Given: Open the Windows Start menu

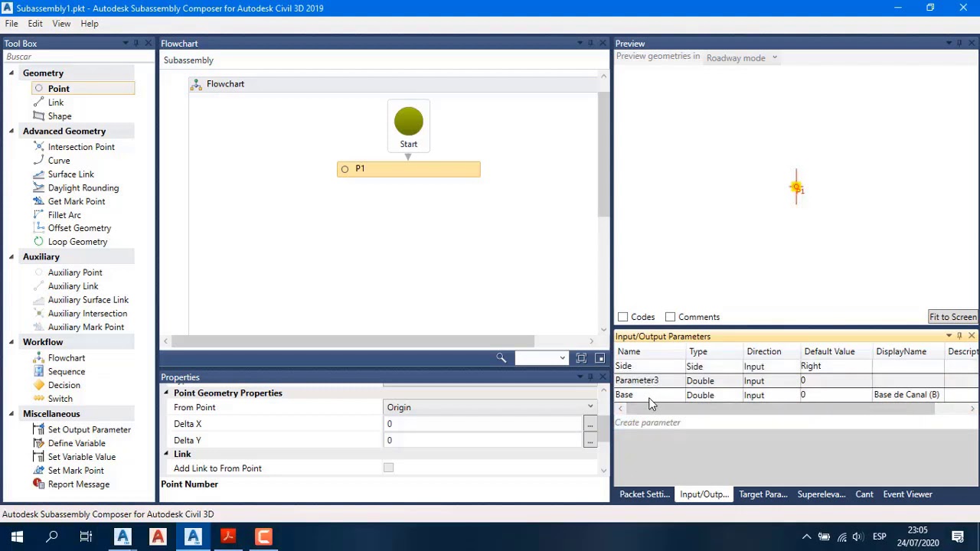Looking at the screenshot, I should coord(17,537).
